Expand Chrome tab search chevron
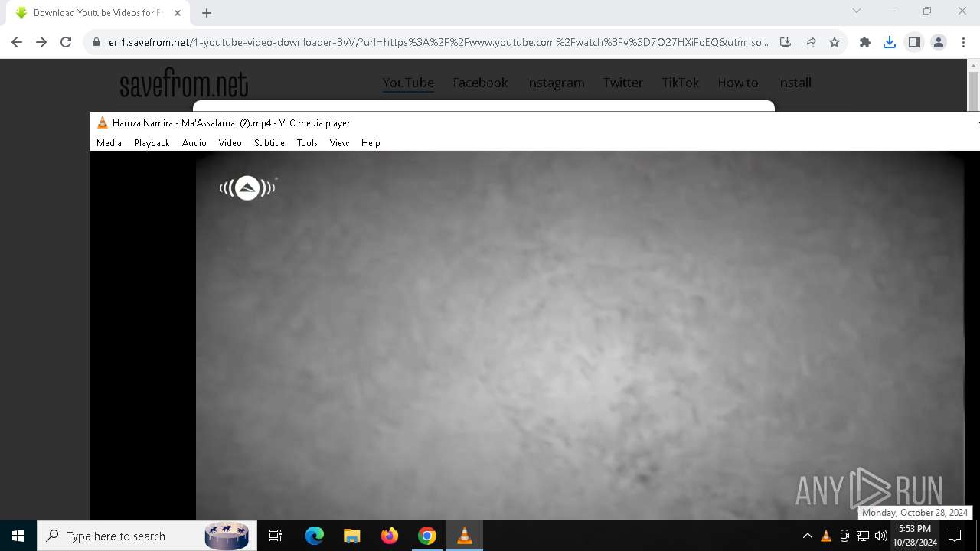 click(857, 11)
